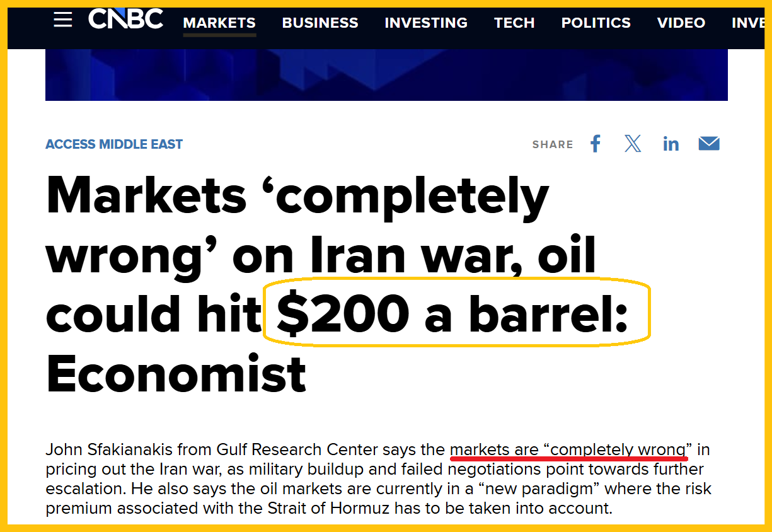Viewport: 772px width, 532px height.
Task: Click the SHARE label text
Action: pyautogui.click(x=553, y=144)
